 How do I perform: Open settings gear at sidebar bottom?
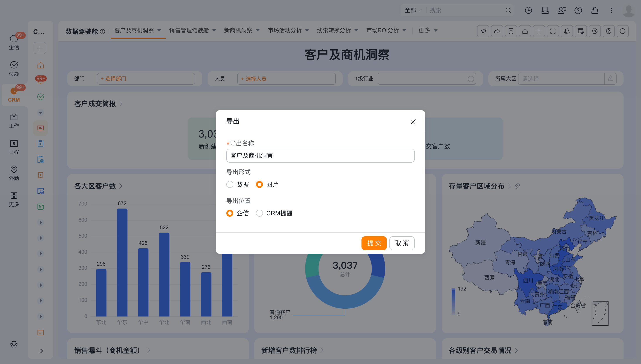pos(14,344)
